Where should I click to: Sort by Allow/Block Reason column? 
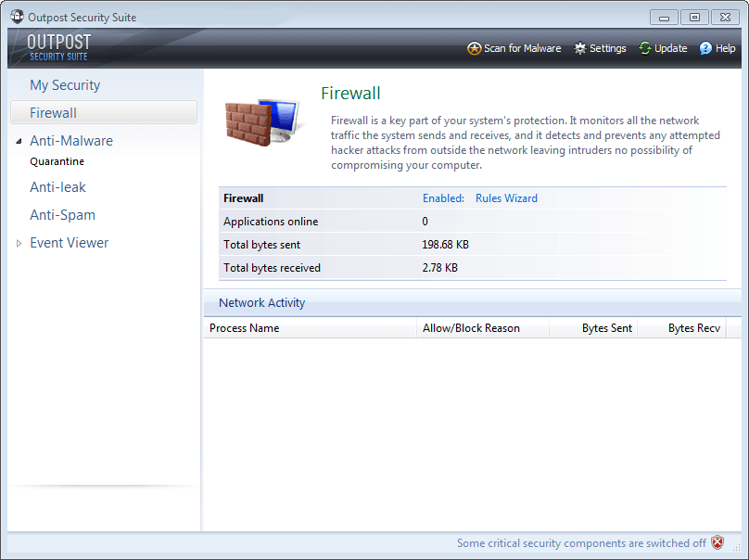click(483, 328)
